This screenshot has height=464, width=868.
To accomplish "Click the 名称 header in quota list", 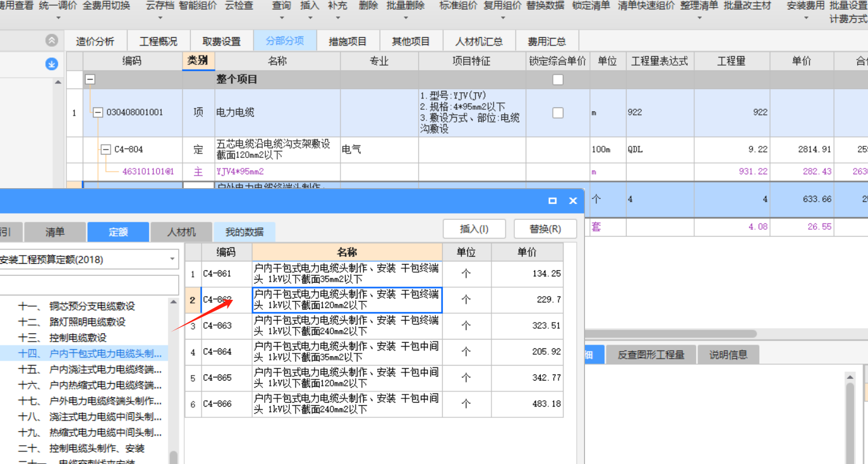I will (347, 252).
